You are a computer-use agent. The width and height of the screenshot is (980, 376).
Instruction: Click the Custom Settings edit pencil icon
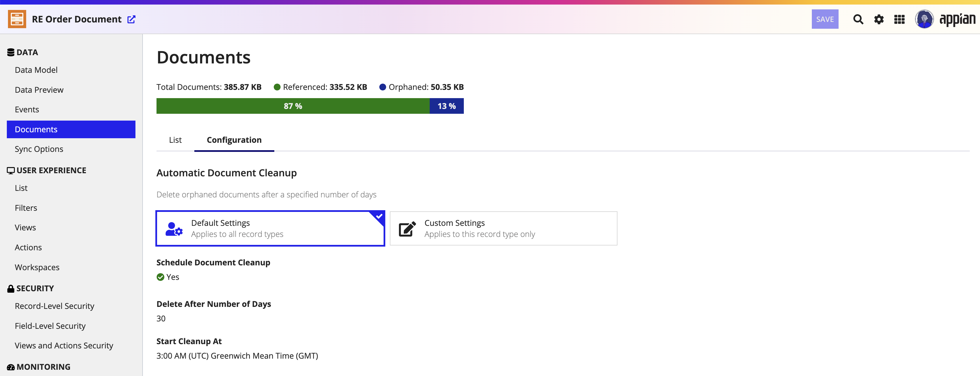(x=407, y=229)
